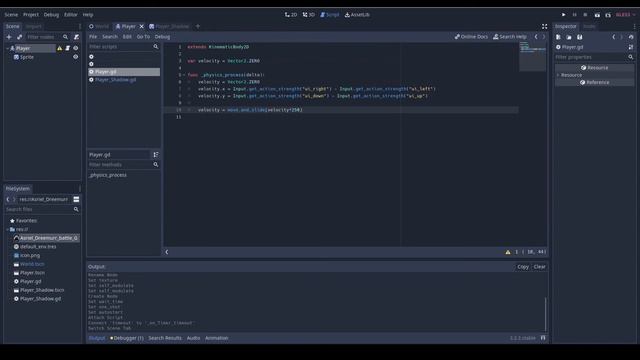Click the code minimap thumbnail
Screen dimensions: 640x360
pyautogui.click(x=533, y=56)
